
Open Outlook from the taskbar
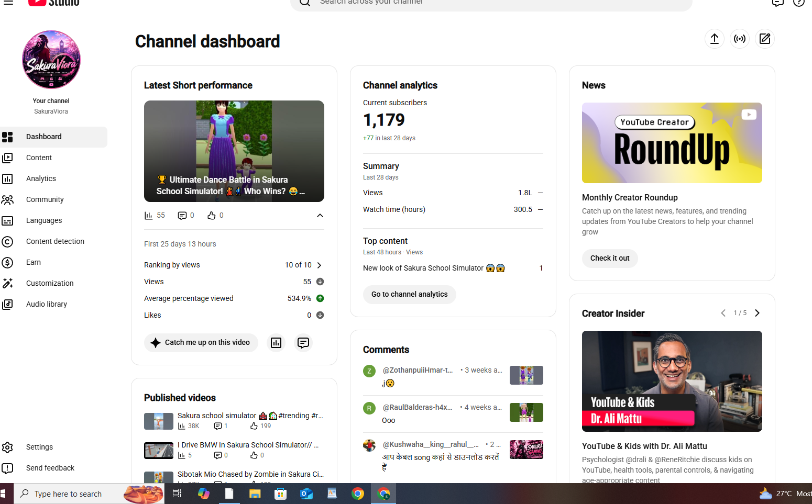coord(306,494)
